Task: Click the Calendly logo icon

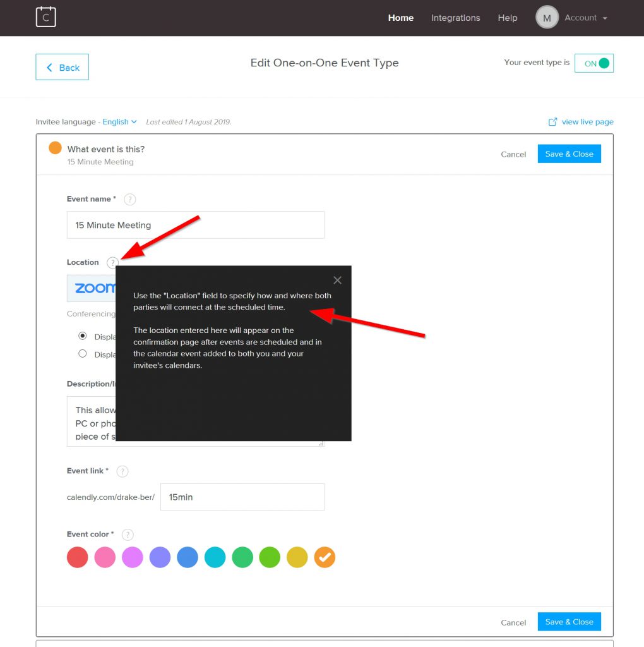Action: 46,17
